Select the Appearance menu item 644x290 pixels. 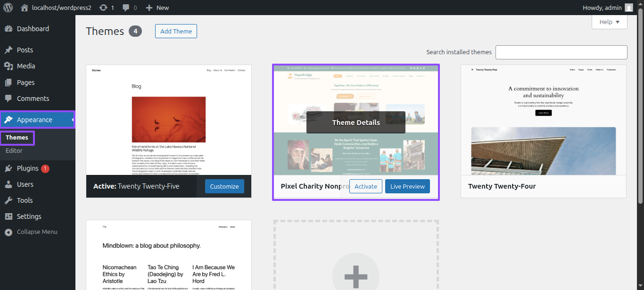tap(38, 120)
